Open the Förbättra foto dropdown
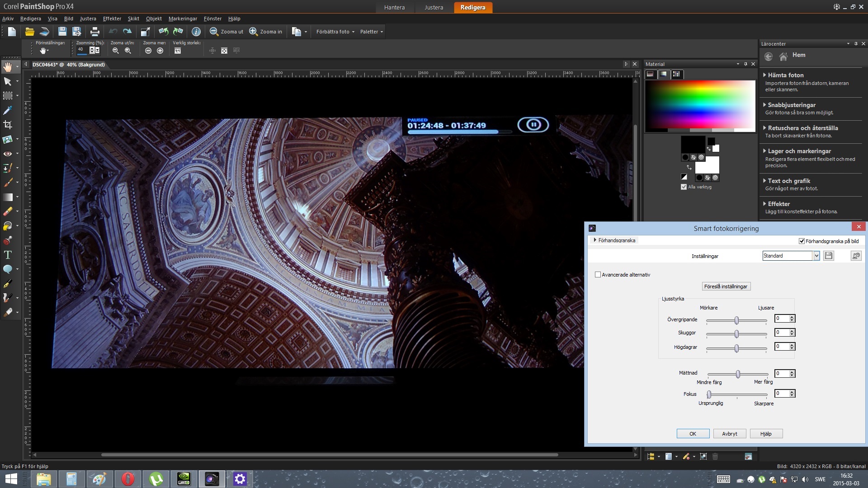 (335, 32)
